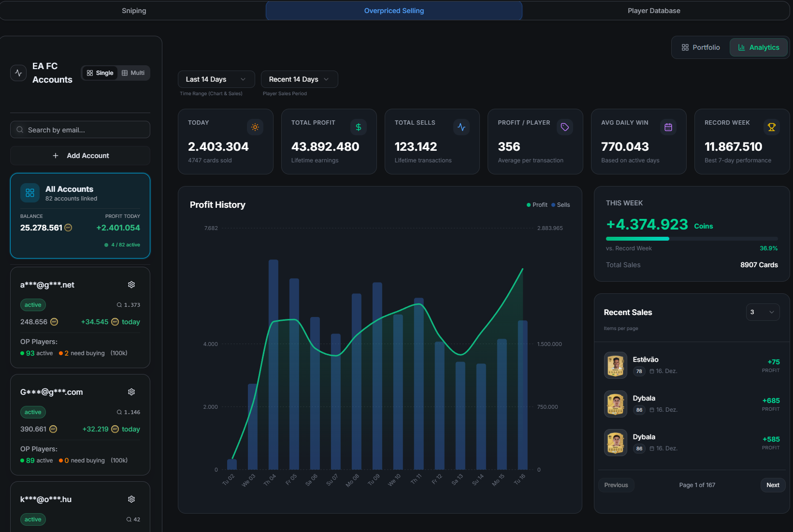Click the Add Account button
The width and height of the screenshot is (793, 532).
click(80, 156)
